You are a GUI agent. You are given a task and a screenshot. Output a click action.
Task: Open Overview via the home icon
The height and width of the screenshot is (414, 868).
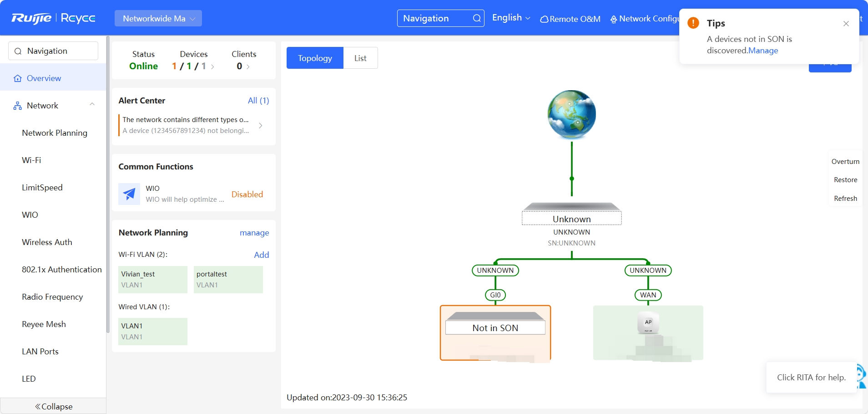(18, 78)
